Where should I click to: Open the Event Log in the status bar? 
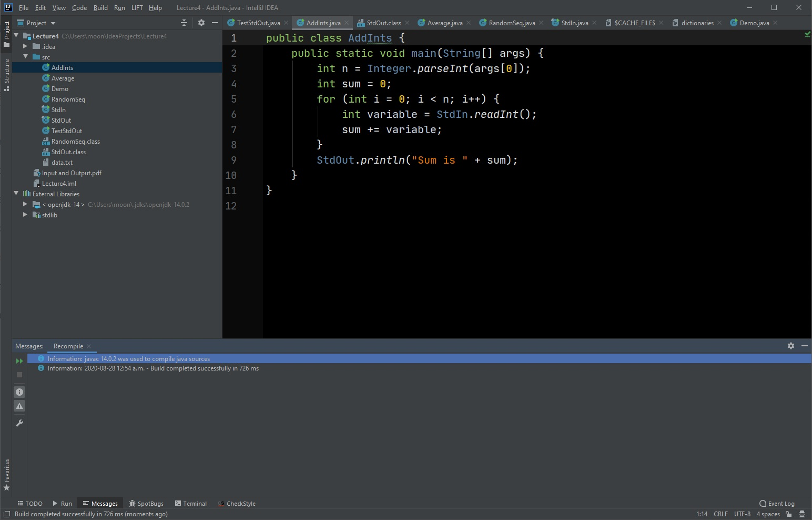[776, 504]
